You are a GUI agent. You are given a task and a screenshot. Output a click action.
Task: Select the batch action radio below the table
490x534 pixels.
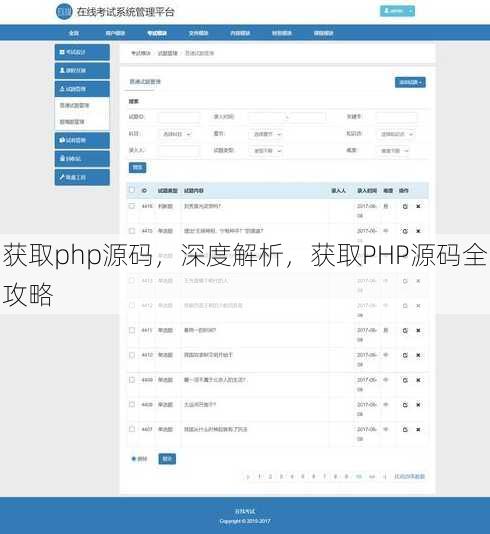pos(134,459)
